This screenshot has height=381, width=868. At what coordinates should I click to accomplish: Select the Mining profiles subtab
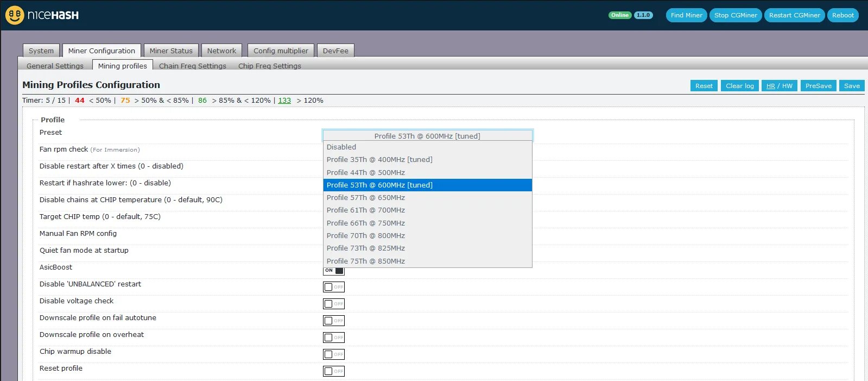(x=122, y=66)
